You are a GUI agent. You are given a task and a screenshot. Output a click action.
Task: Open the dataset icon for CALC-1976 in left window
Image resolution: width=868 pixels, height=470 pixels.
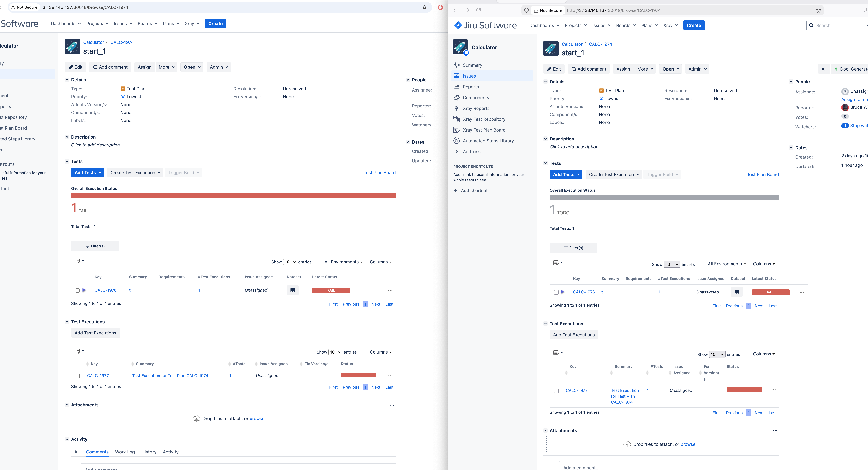[292, 290]
